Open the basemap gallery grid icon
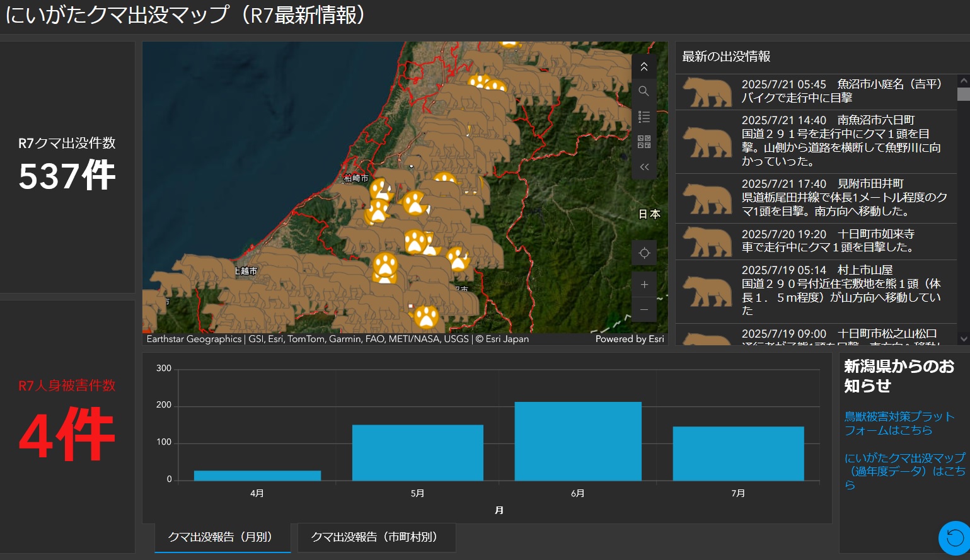The image size is (970, 560). click(644, 142)
